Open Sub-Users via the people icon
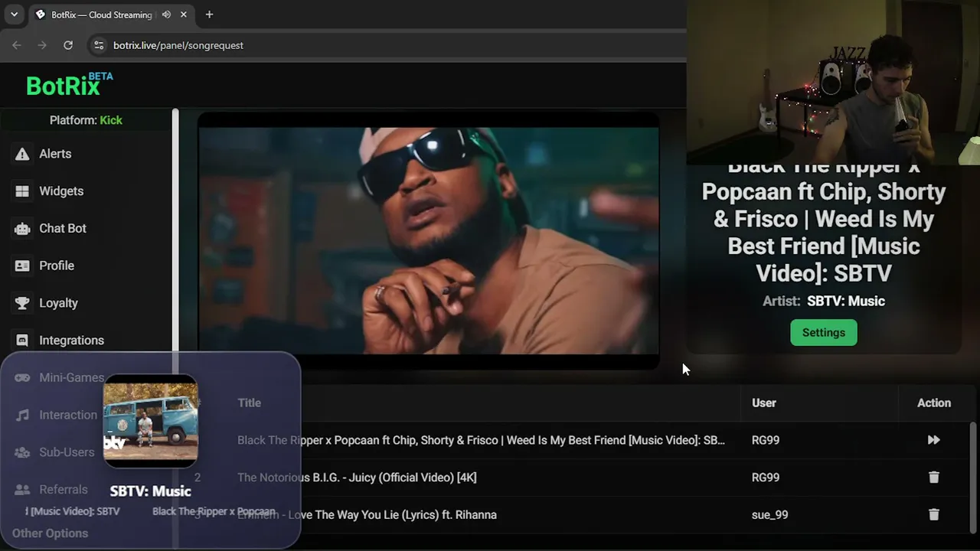This screenshot has height=551, width=980. point(22,452)
